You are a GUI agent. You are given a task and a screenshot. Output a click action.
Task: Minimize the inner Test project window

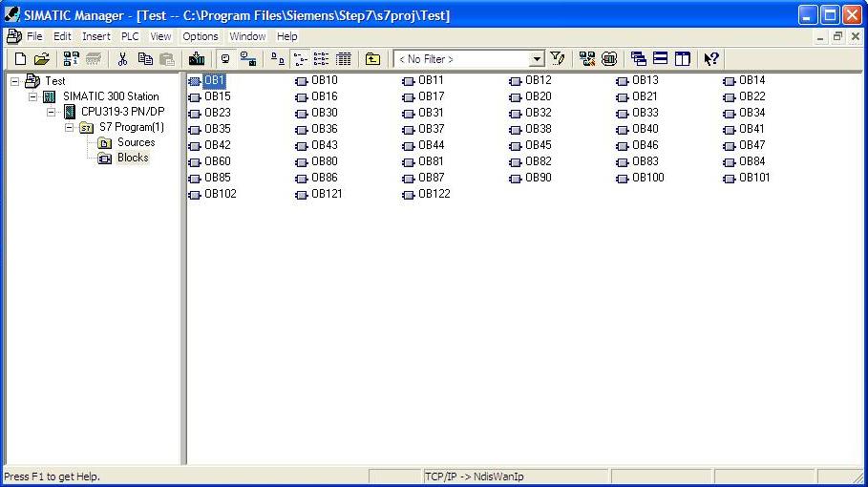tap(820, 37)
